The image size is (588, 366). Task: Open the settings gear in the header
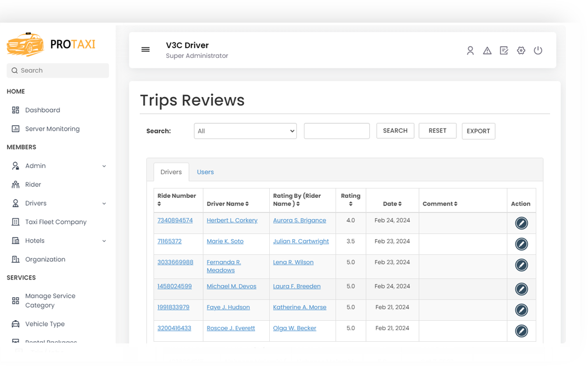(x=521, y=50)
